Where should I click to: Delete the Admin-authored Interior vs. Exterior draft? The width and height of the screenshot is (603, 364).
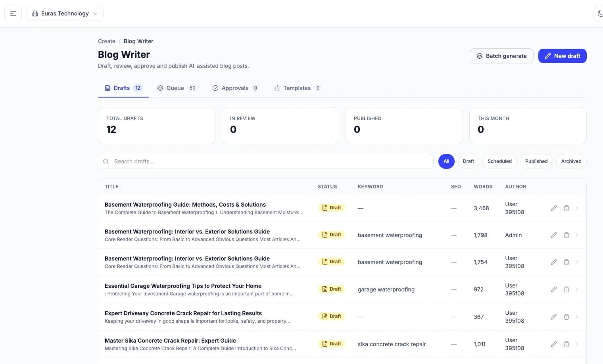[567, 235]
